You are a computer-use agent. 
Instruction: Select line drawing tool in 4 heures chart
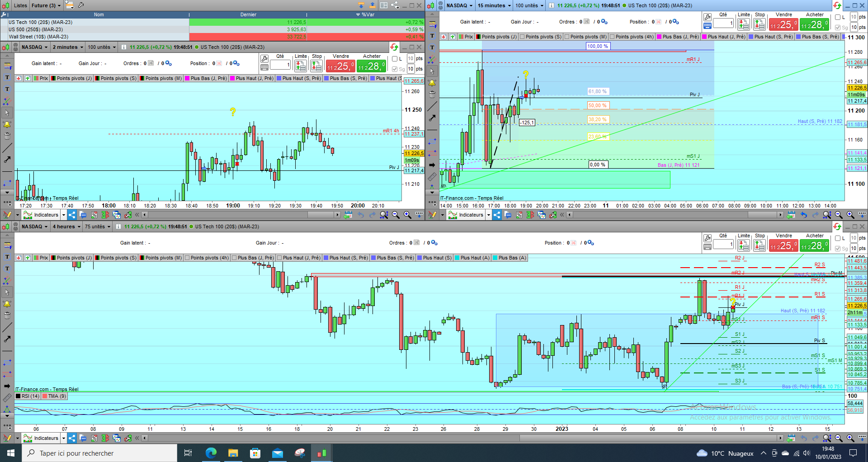(7, 327)
